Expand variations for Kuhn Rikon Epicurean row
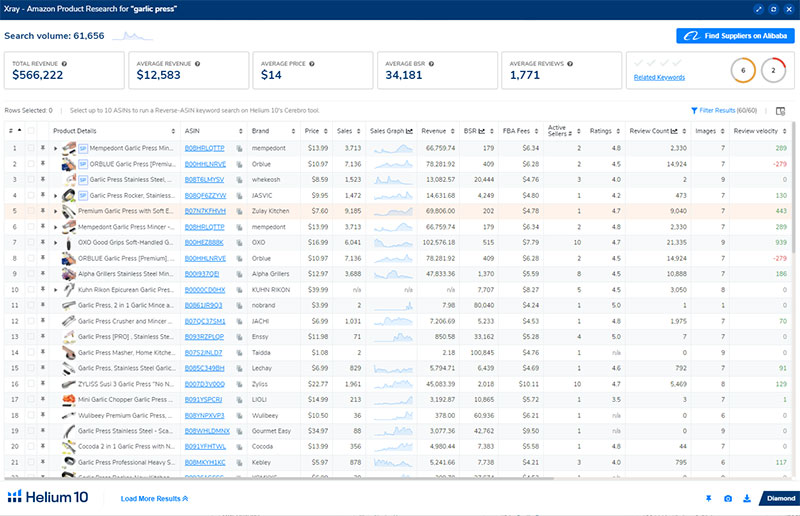The height and width of the screenshot is (516, 800). [56, 290]
